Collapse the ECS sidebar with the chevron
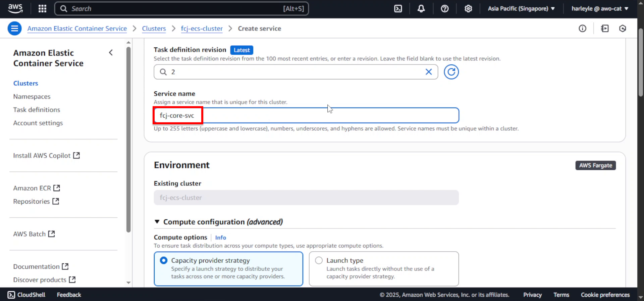Screen dimensions: 644x301 click(x=111, y=52)
